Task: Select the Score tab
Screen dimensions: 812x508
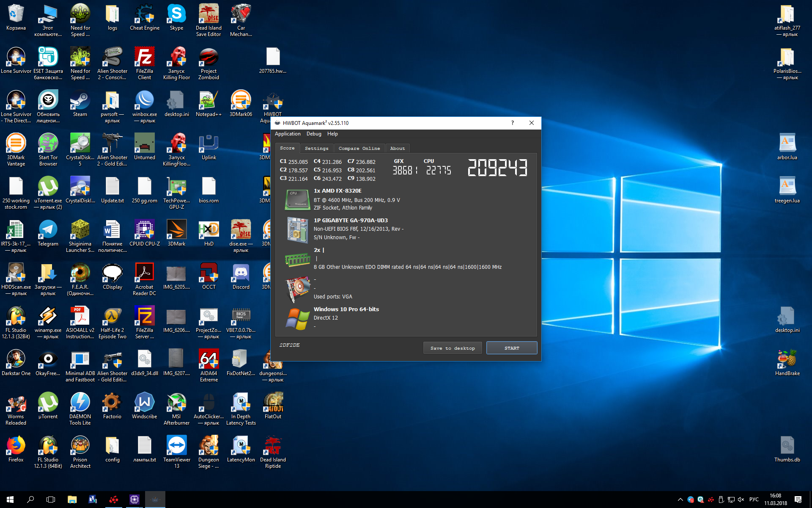Action: pyautogui.click(x=287, y=148)
